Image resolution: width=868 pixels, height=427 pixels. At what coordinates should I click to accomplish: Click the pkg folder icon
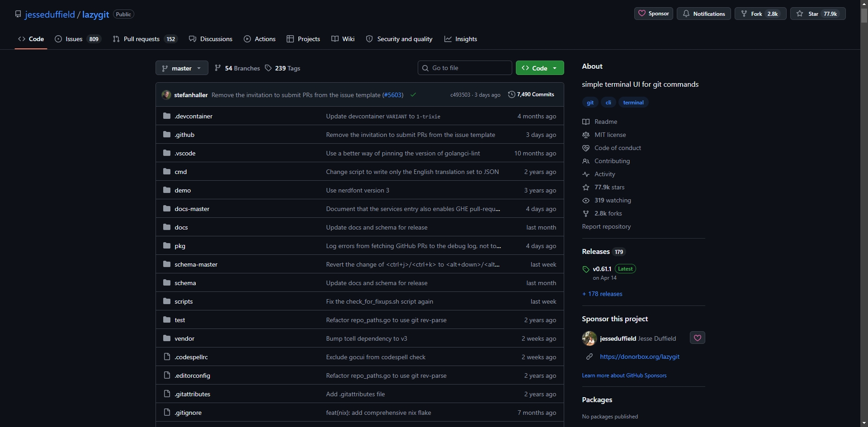[x=167, y=246]
